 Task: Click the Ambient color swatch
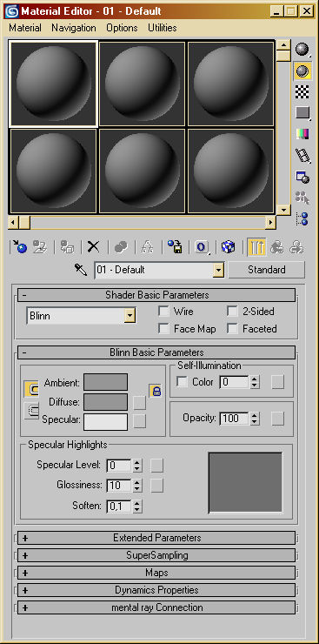click(105, 382)
